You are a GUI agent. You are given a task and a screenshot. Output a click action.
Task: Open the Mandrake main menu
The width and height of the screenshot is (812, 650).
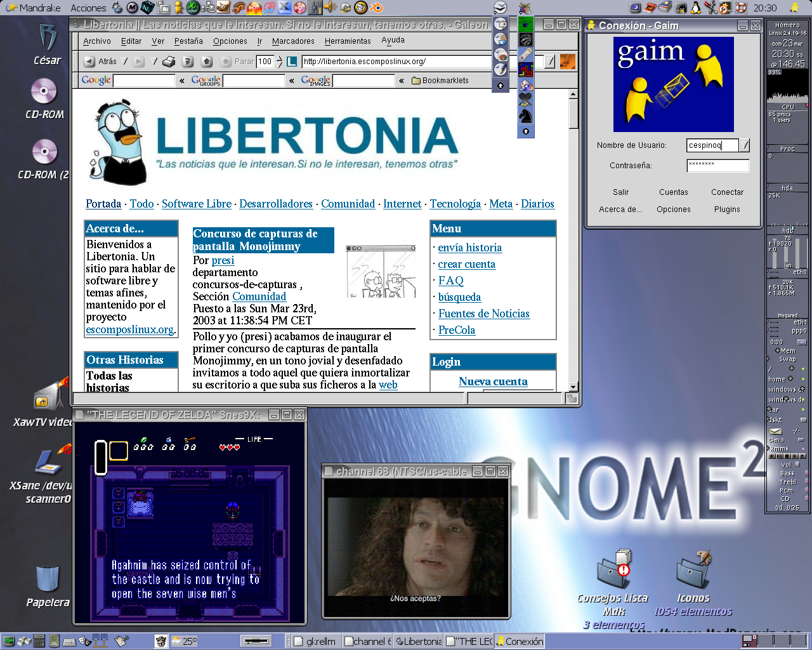point(34,8)
